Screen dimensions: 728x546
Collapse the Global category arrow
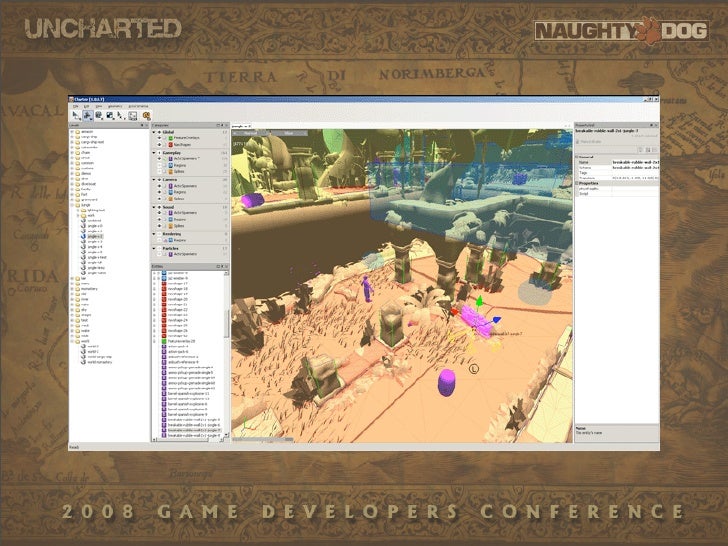pos(154,132)
